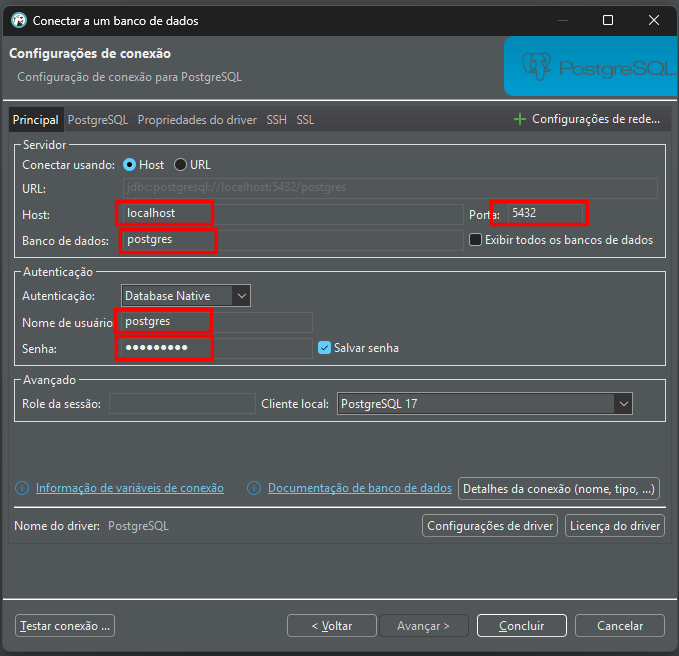Click info icon beside database documentation link
This screenshot has width=679, height=656.
coord(254,488)
